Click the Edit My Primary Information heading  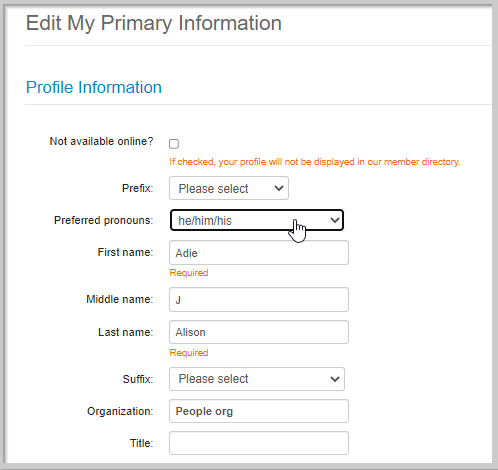coord(154,24)
